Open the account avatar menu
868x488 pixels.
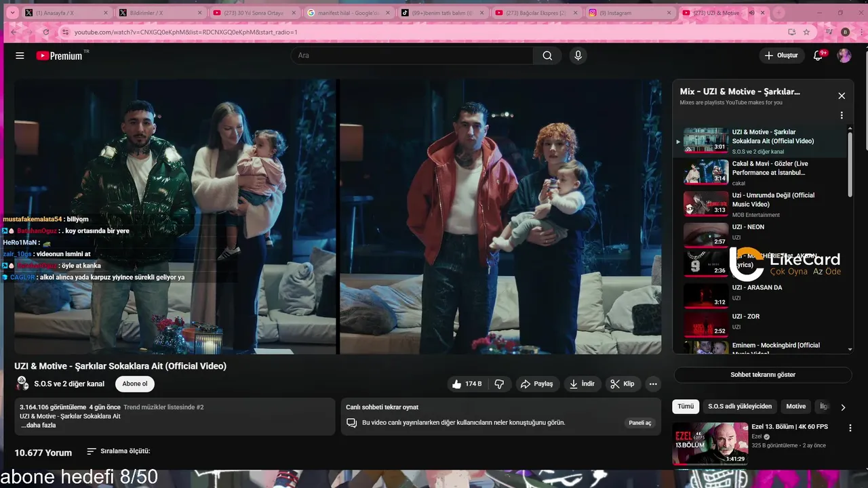coord(844,56)
